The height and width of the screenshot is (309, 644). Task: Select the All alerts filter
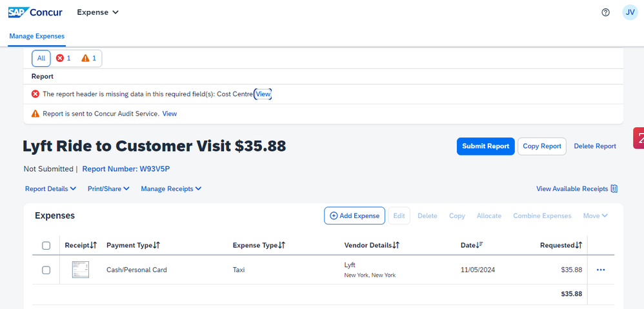pos(41,58)
